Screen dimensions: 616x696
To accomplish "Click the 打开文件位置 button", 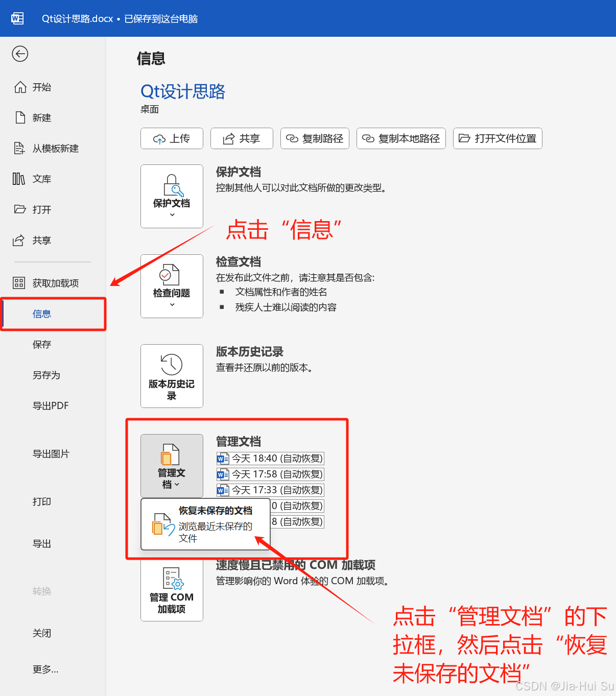I will (497, 138).
